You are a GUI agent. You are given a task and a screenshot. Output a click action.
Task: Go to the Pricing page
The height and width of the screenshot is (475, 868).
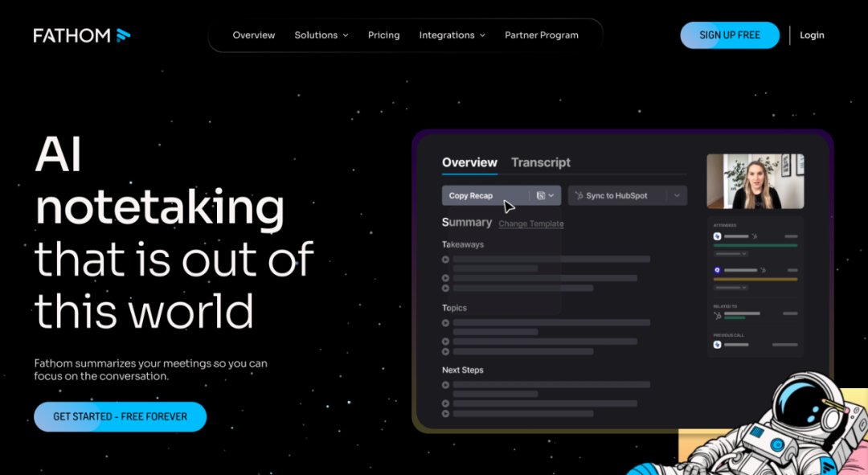(x=383, y=35)
